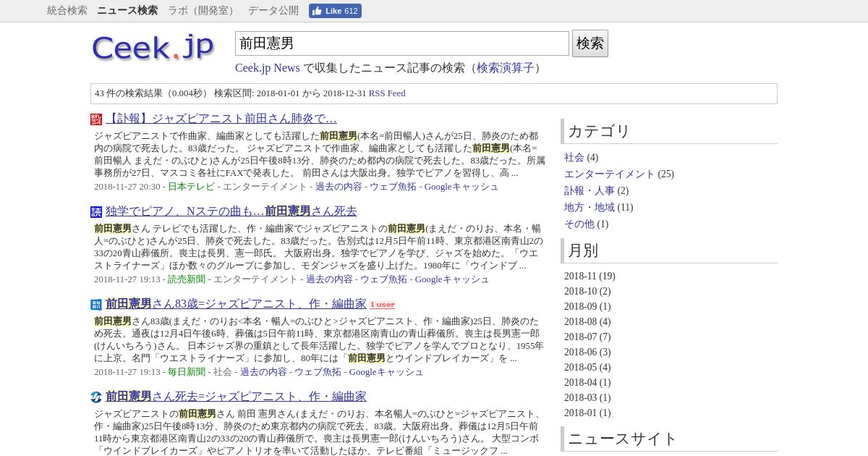This screenshot has width=868, height=456.
Task: Click ウェブ魚拓 link in Mainichi result
Action: [318, 372]
